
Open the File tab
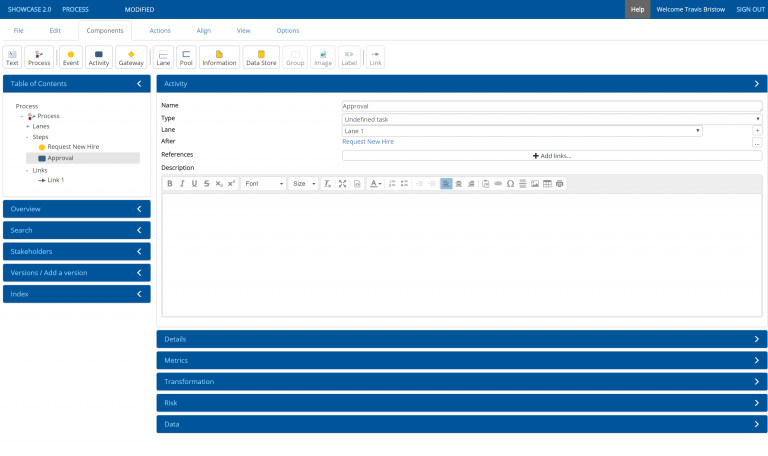tap(19, 30)
